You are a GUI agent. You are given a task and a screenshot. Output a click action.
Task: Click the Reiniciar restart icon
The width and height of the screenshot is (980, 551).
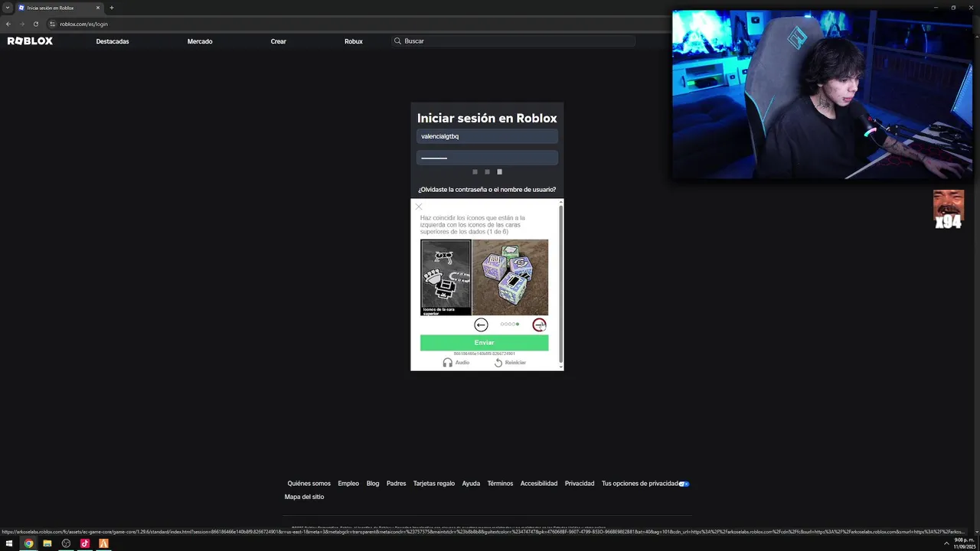pos(498,363)
